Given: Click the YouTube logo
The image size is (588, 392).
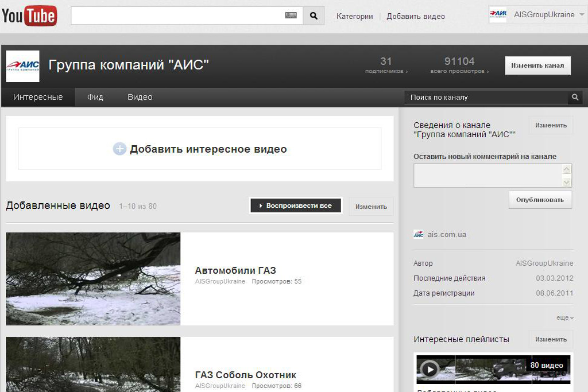Looking at the screenshot, I should pyautogui.click(x=29, y=15).
